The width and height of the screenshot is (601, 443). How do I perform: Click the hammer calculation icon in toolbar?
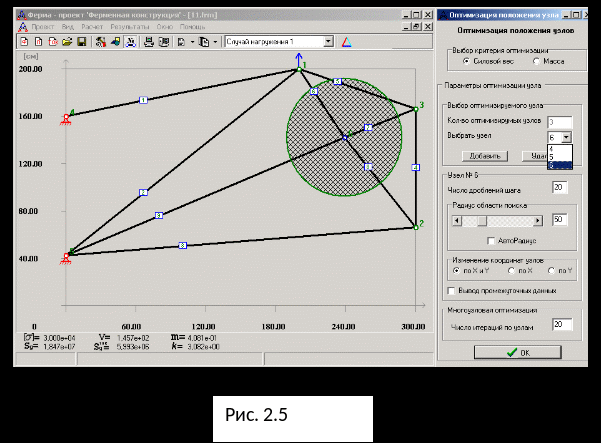tap(101, 42)
